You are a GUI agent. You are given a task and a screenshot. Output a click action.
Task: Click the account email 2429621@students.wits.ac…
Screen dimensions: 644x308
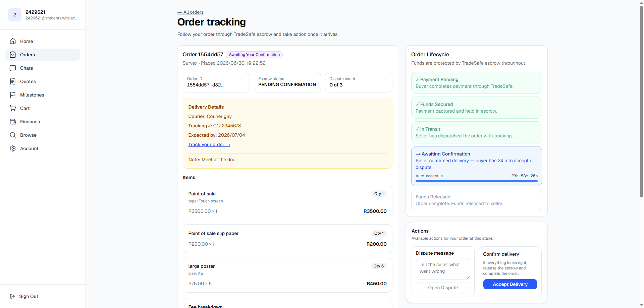tap(51, 18)
